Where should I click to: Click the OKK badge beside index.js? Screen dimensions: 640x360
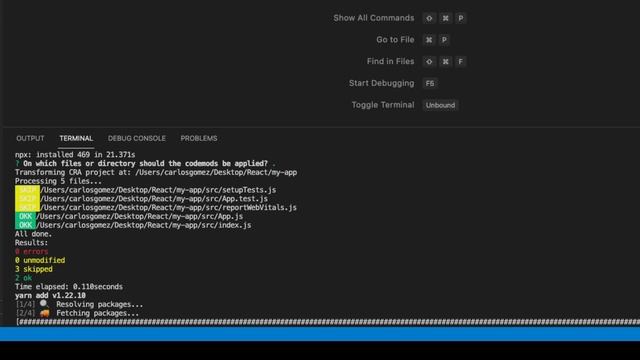[x=25, y=225]
